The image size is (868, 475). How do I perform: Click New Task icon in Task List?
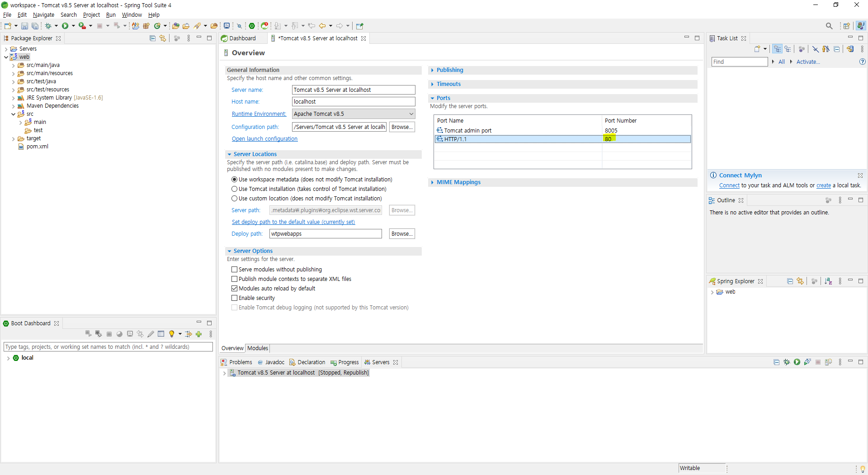757,49
